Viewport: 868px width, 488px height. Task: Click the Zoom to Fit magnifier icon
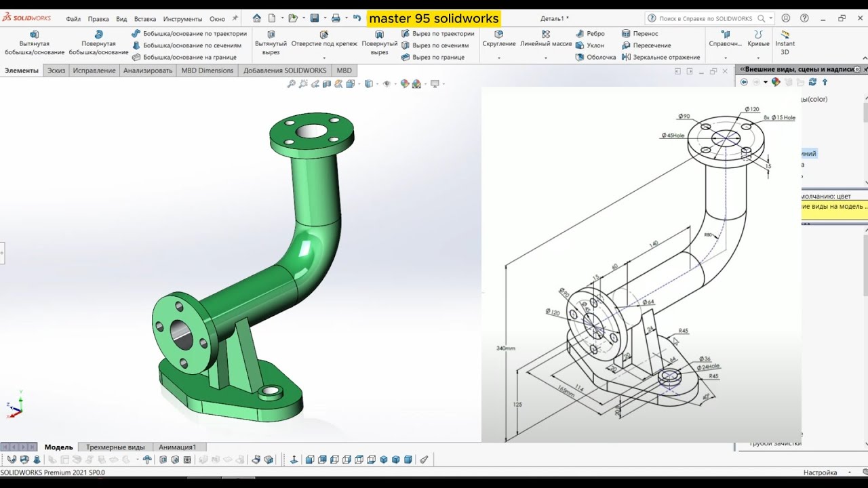click(x=292, y=84)
